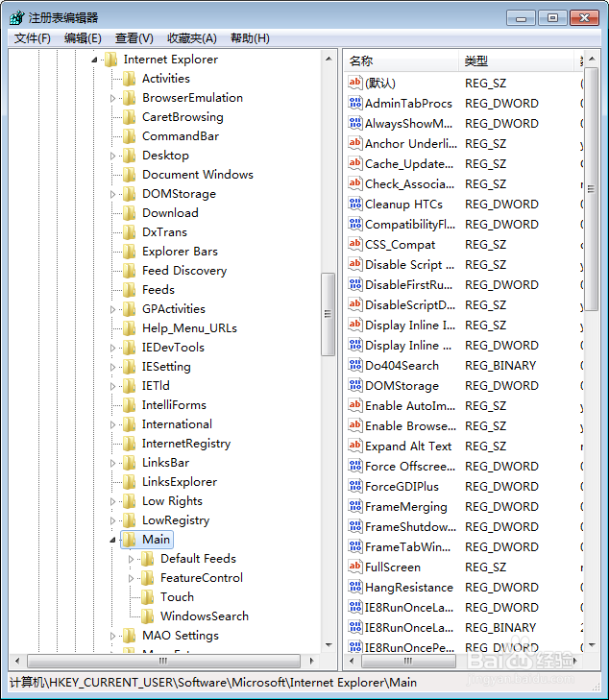This screenshot has width=609, height=700.
Task: Click the LinksExplorer folder icon
Action: (129, 482)
